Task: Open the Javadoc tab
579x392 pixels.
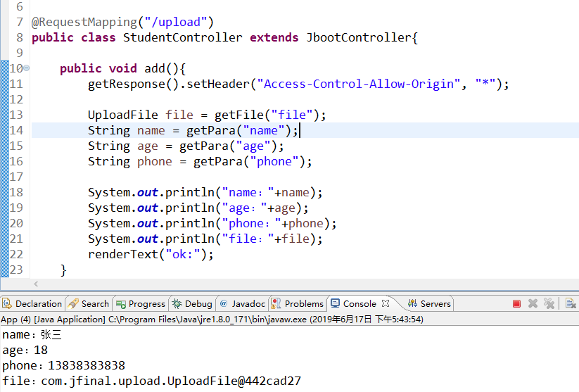Action: pyautogui.click(x=243, y=304)
